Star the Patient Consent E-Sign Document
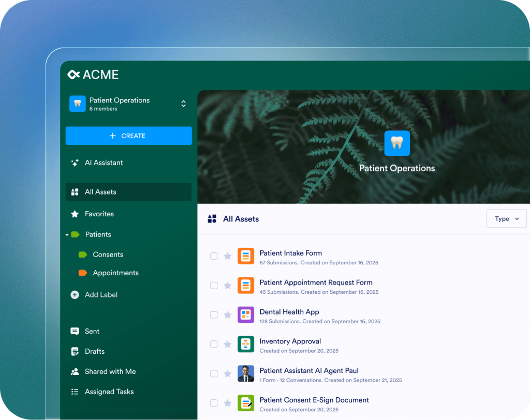Viewport: 530px width, 420px height. coord(228,403)
